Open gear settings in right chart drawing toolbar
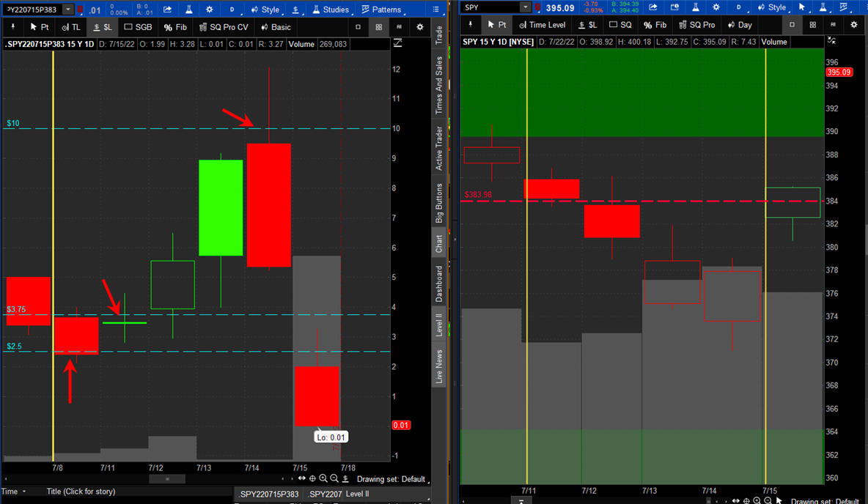 coord(854,24)
